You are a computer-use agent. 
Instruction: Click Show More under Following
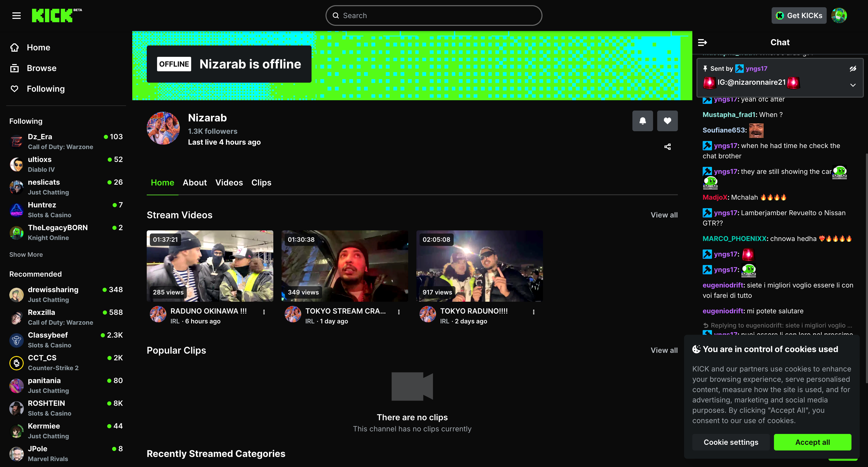coord(26,254)
